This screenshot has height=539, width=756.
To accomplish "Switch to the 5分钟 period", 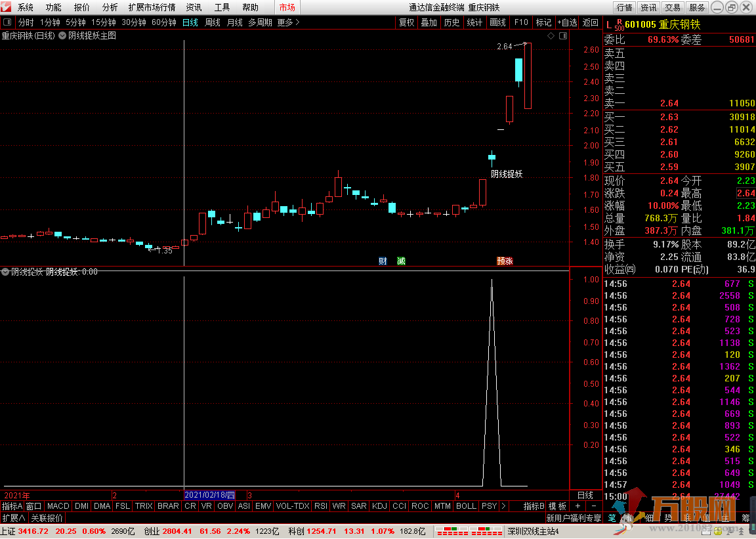I will tap(75, 22).
